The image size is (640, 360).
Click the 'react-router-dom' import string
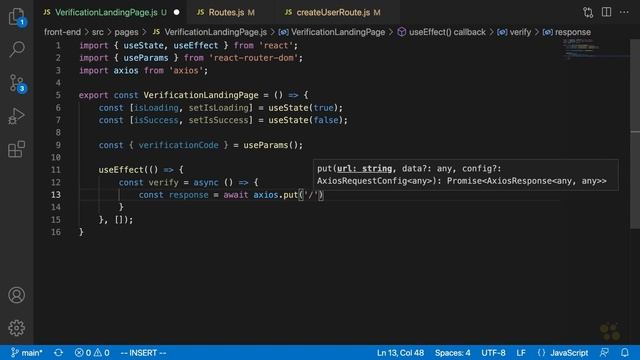click(x=253, y=58)
